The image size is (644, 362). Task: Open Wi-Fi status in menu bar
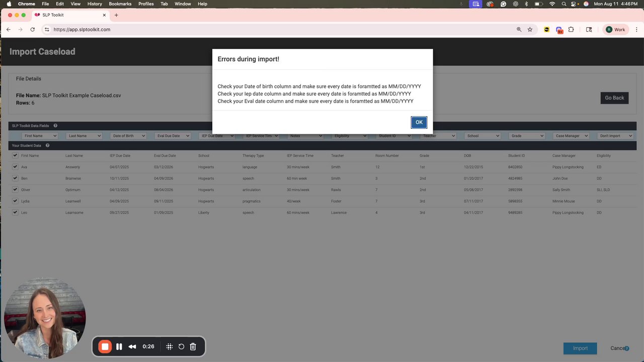click(552, 4)
